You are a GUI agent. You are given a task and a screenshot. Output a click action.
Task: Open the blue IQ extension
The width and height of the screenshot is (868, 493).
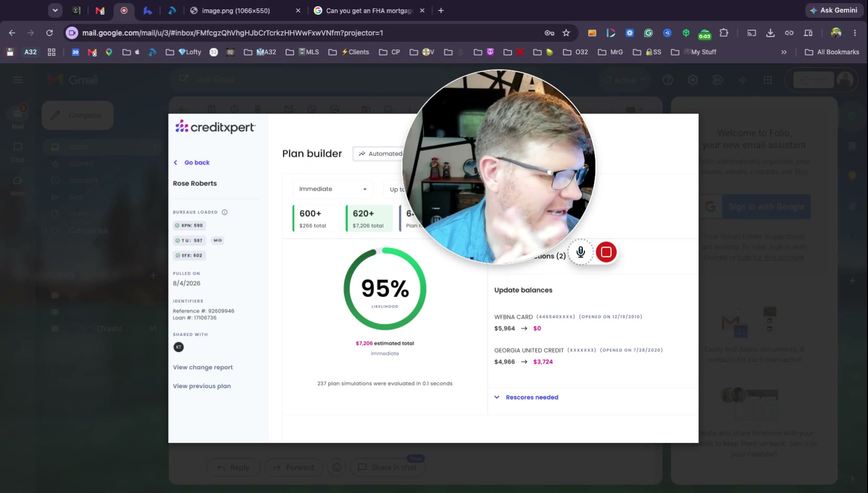pos(667,33)
